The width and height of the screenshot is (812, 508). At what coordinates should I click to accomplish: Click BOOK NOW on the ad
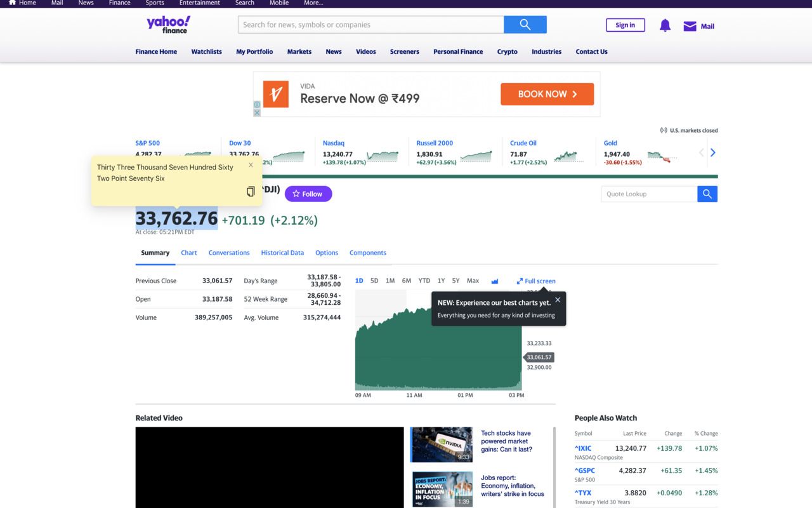[547, 94]
